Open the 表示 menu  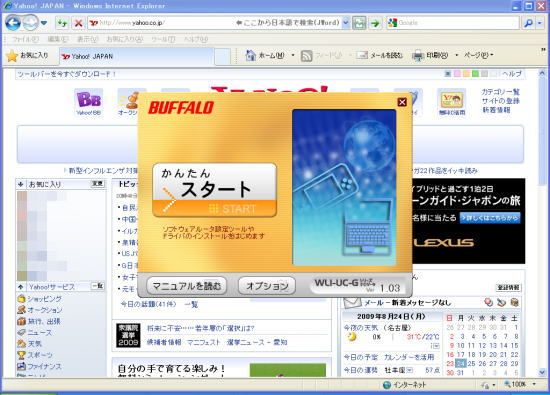[87, 39]
